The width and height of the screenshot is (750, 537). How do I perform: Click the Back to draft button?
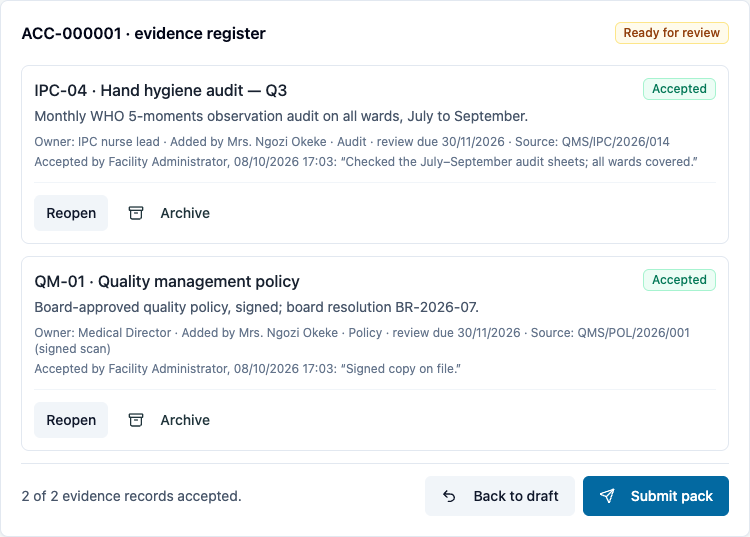tap(500, 496)
